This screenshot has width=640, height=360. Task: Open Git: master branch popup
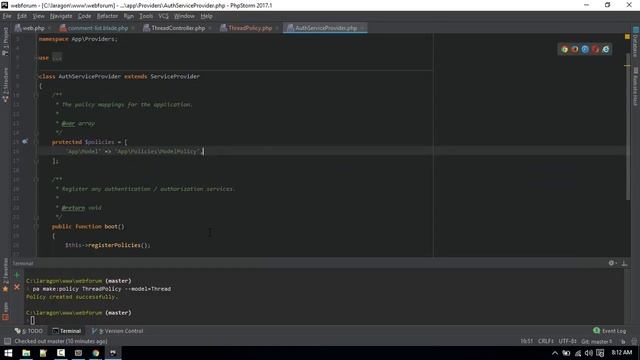(596, 341)
